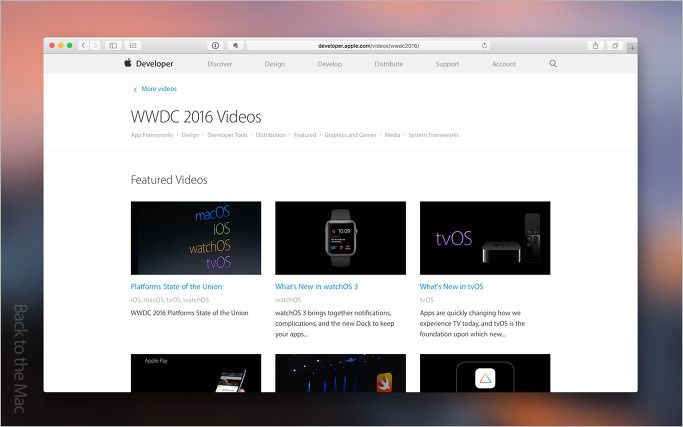Click the Developer home link
683x427 pixels.
154,64
